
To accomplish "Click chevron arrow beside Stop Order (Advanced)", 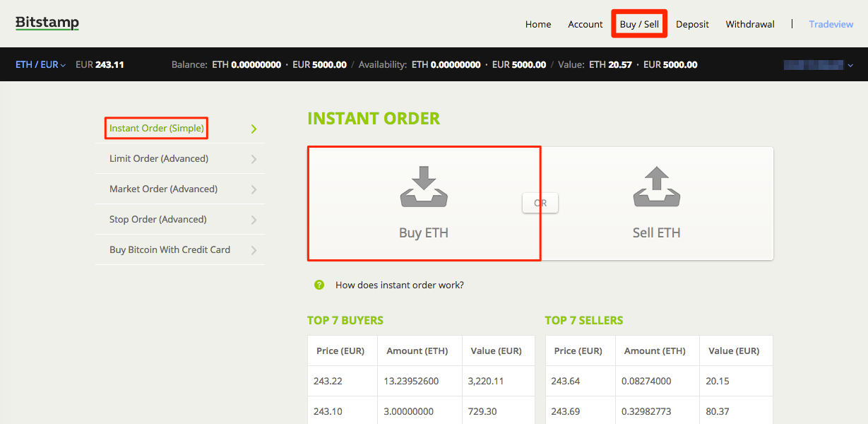I will pyautogui.click(x=254, y=220).
